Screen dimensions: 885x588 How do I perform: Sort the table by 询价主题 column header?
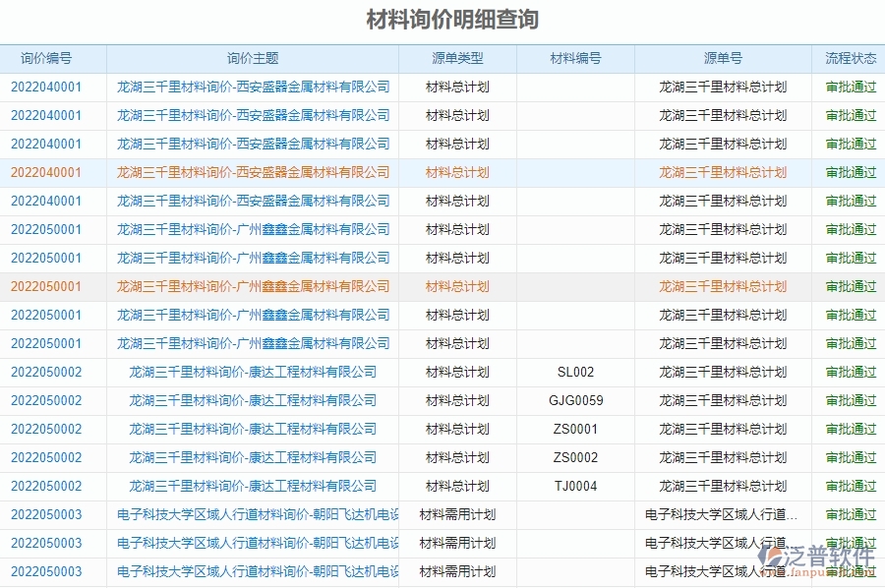tap(252, 58)
